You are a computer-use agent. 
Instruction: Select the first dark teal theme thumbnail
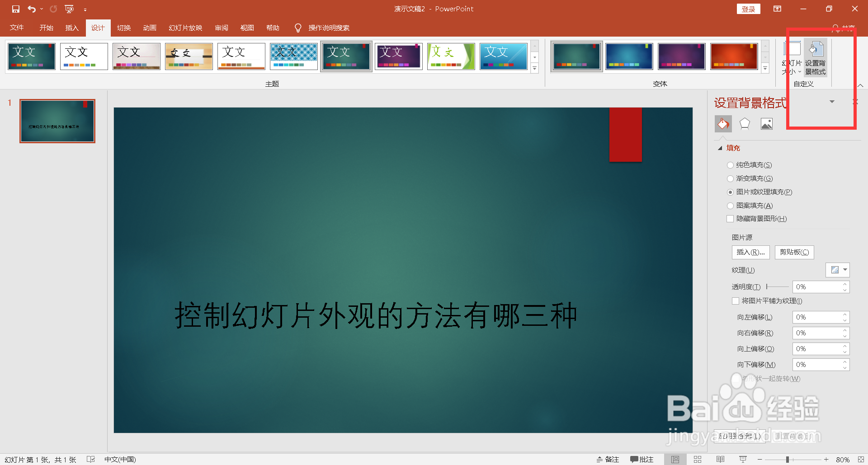(x=32, y=56)
